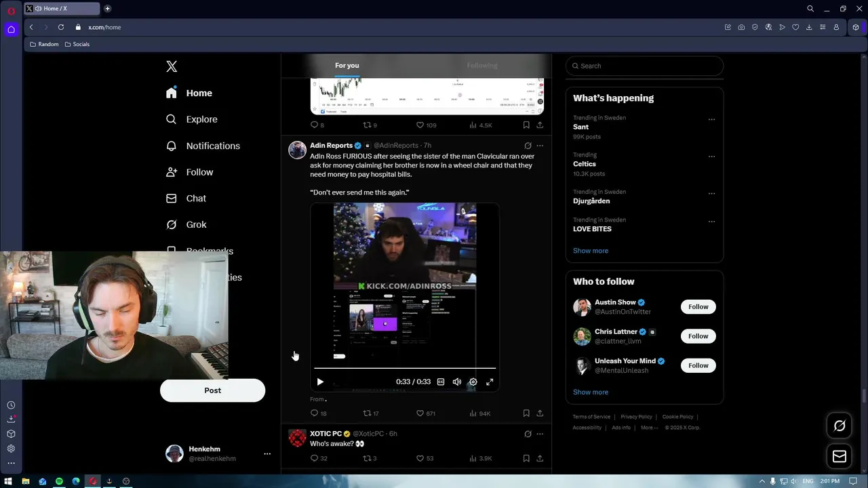Open Opera Easy Setup sliders icon
This screenshot has width=868, height=488.
823,27
